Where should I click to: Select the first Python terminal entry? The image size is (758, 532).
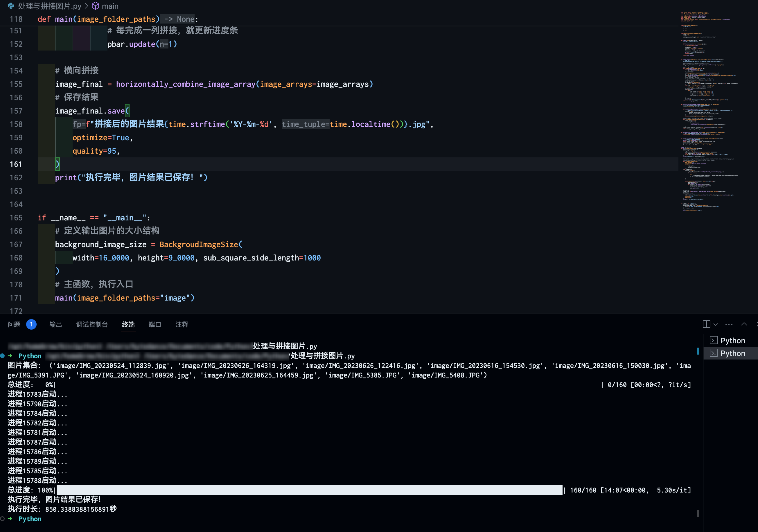click(x=731, y=341)
